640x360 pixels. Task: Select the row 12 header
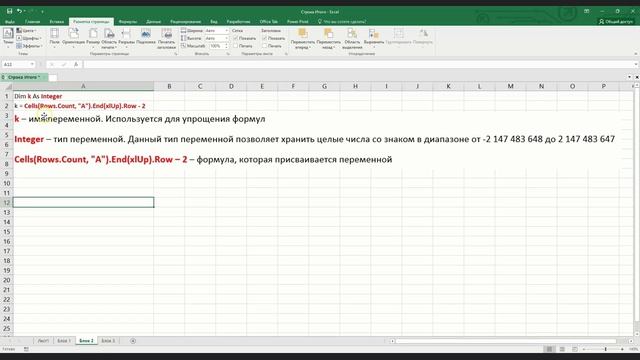pos(7,202)
